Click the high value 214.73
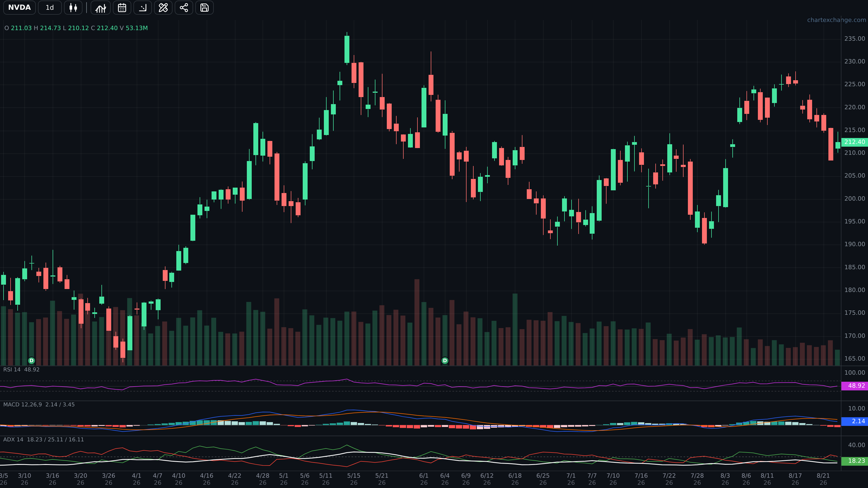Screen dimensions: 868x488 tap(50, 28)
